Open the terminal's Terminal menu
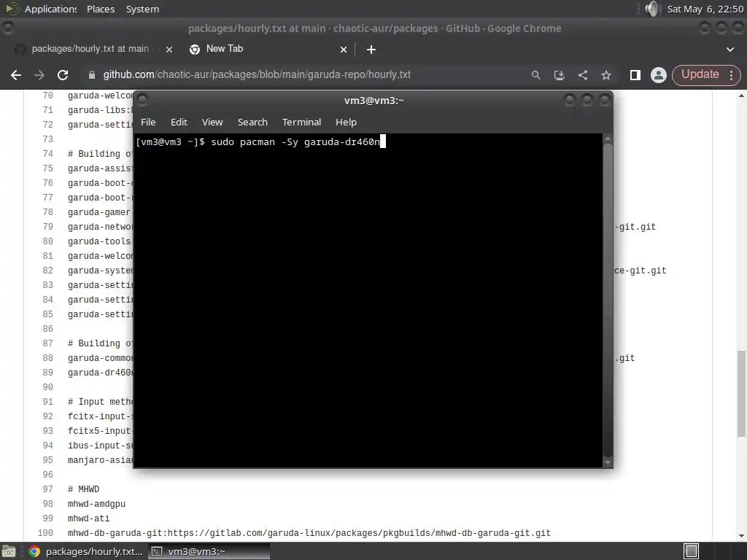This screenshot has height=560, width=747. (x=301, y=122)
